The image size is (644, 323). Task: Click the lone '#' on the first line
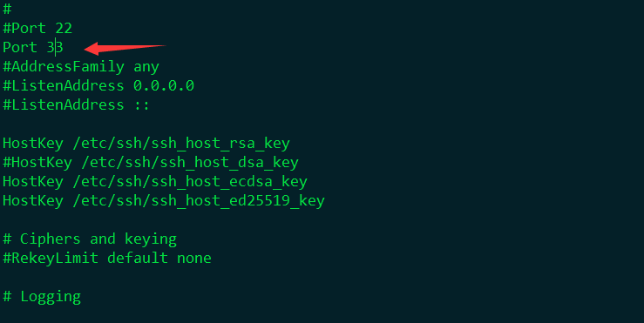tap(7, 9)
